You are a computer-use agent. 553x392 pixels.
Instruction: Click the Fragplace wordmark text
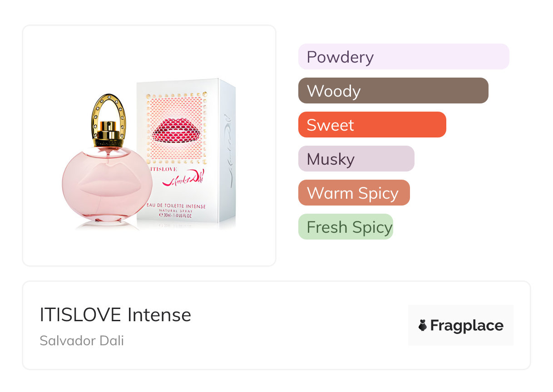(467, 325)
